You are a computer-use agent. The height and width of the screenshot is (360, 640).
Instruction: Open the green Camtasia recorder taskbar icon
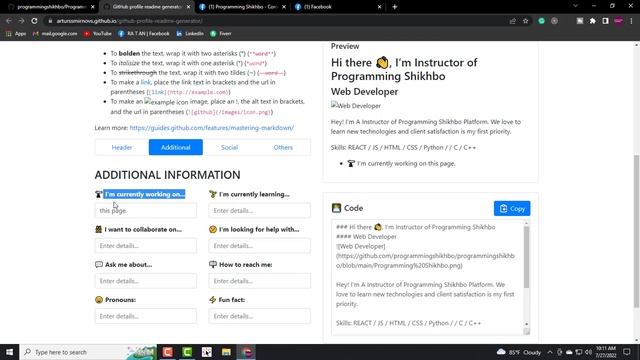(187, 352)
